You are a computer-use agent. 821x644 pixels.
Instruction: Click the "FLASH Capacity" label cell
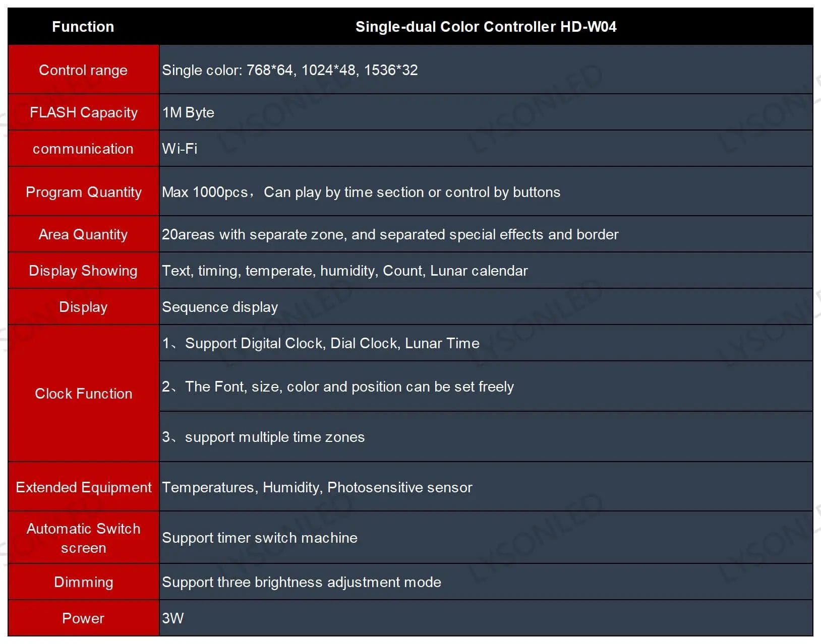83,112
